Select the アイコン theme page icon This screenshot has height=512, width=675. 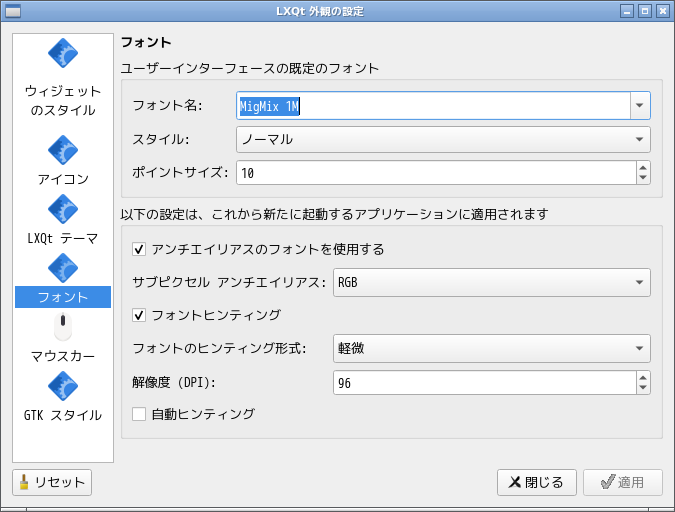tap(63, 150)
